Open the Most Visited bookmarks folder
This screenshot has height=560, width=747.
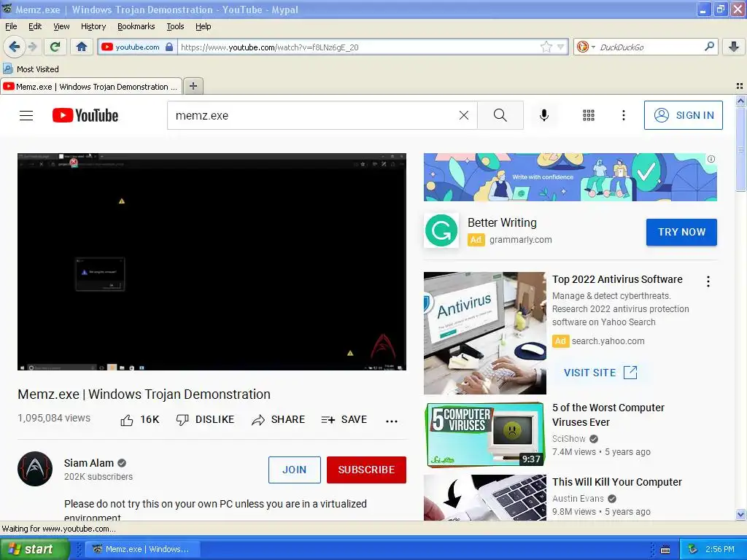[31, 69]
